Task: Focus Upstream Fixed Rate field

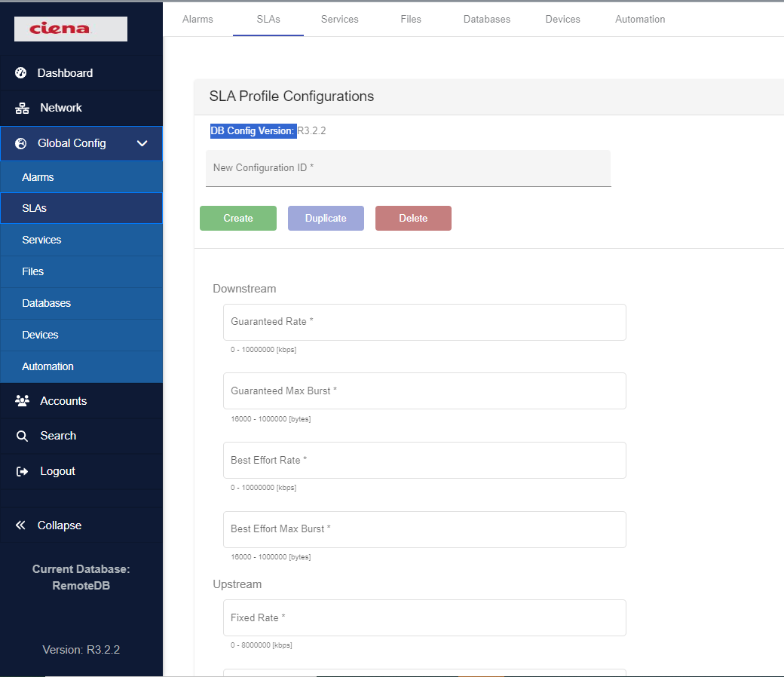Action: tap(424, 617)
